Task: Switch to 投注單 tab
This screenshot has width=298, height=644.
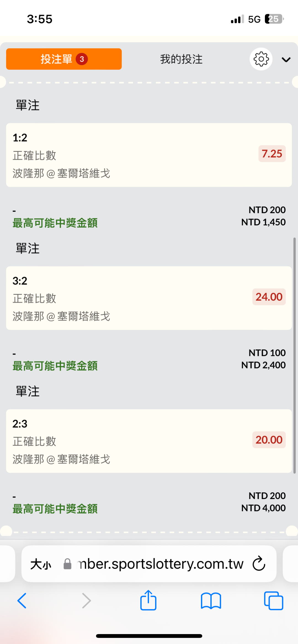Action: (x=64, y=59)
